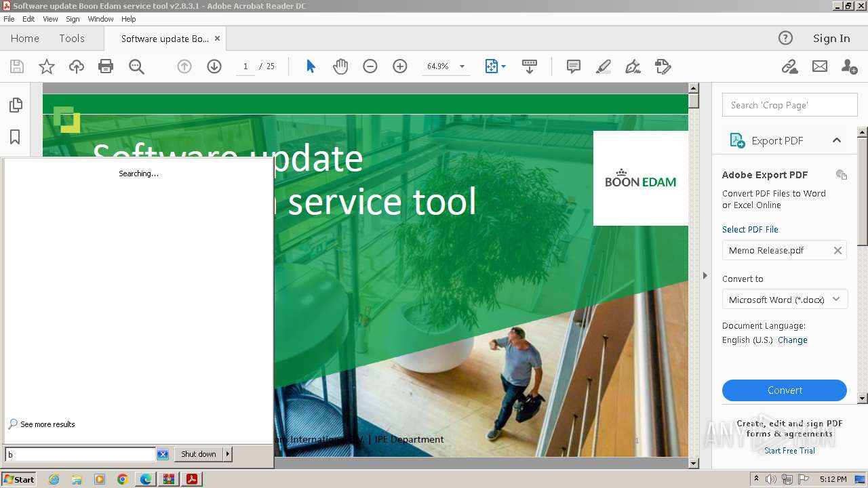Open the zoom level dropdown at 64.9%
Screen dimensions: 868x488
(462, 66)
